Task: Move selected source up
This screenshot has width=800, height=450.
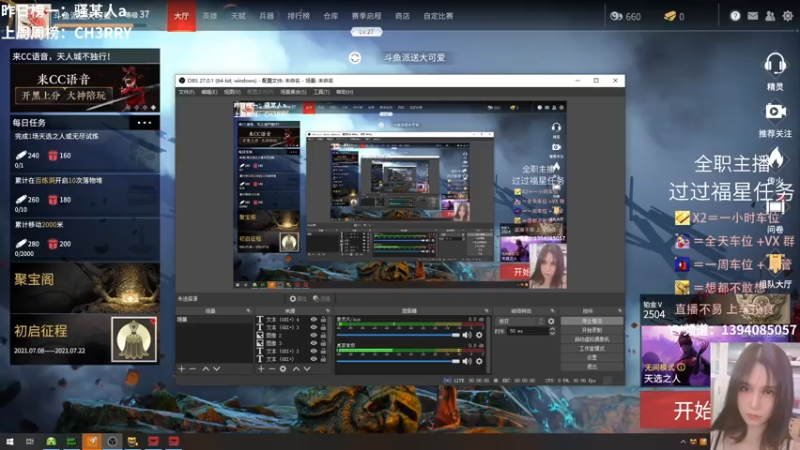Action: pyautogui.click(x=296, y=368)
